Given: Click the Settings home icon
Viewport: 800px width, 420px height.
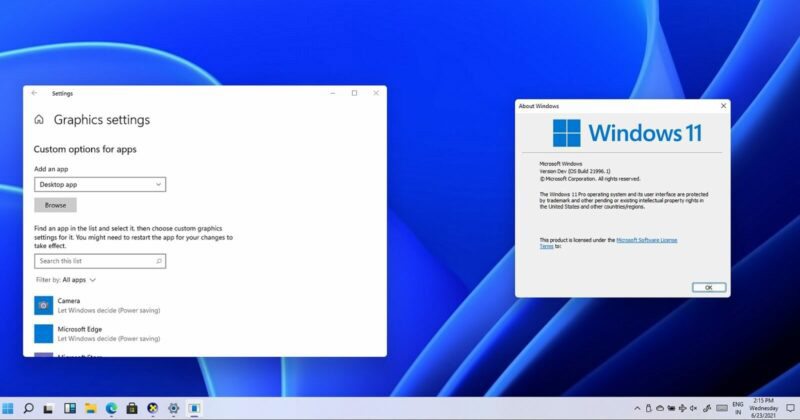Looking at the screenshot, I should (x=39, y=120).
